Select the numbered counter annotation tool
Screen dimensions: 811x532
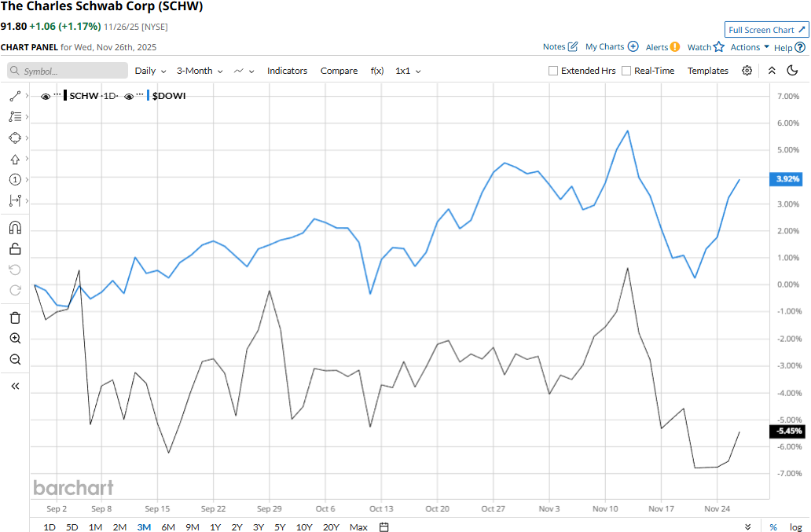tap(15, 179)
